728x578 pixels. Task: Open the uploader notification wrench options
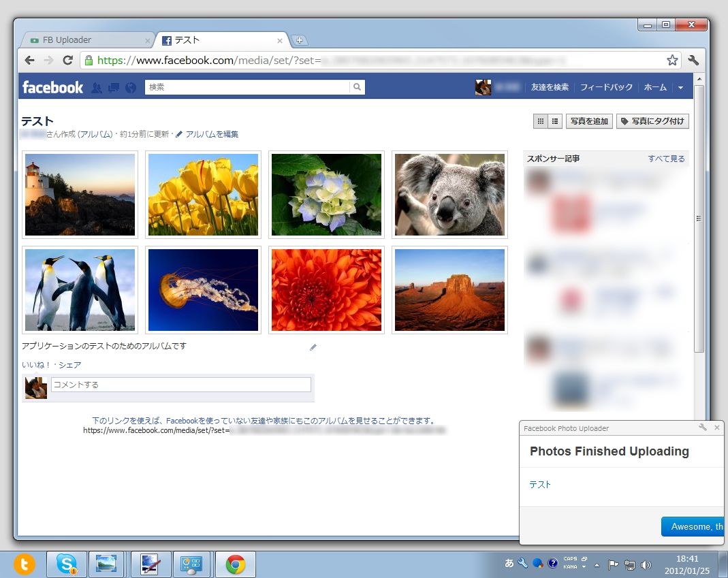click(x=703, y=428)
